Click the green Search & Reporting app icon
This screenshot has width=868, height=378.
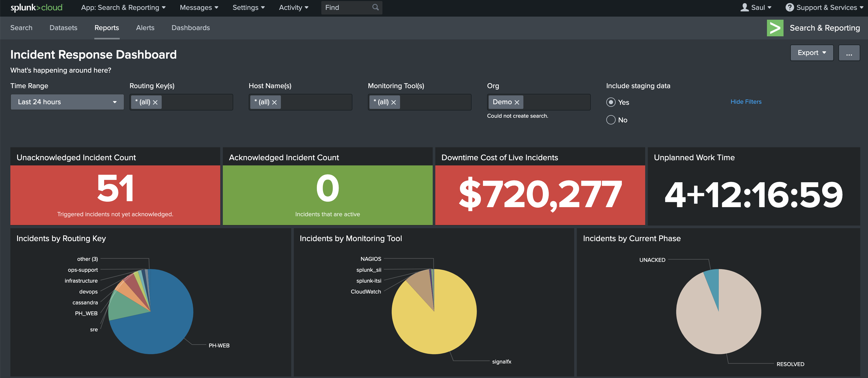pos(775,28)
